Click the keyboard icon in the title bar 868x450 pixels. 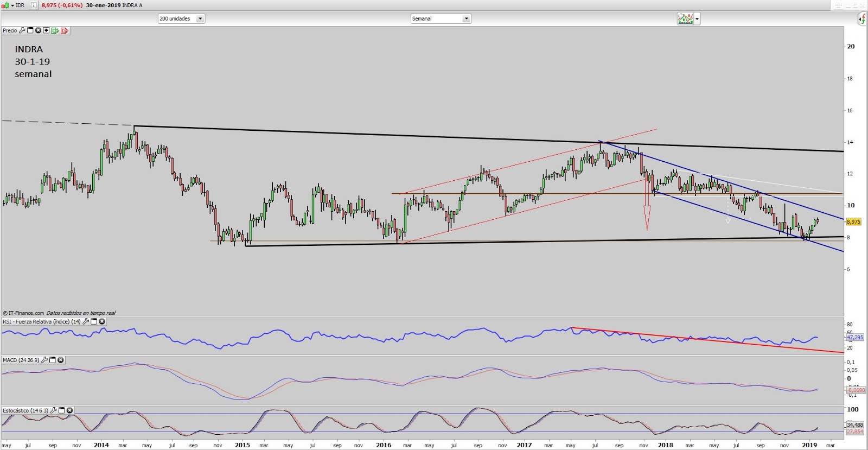click(839, 5)
